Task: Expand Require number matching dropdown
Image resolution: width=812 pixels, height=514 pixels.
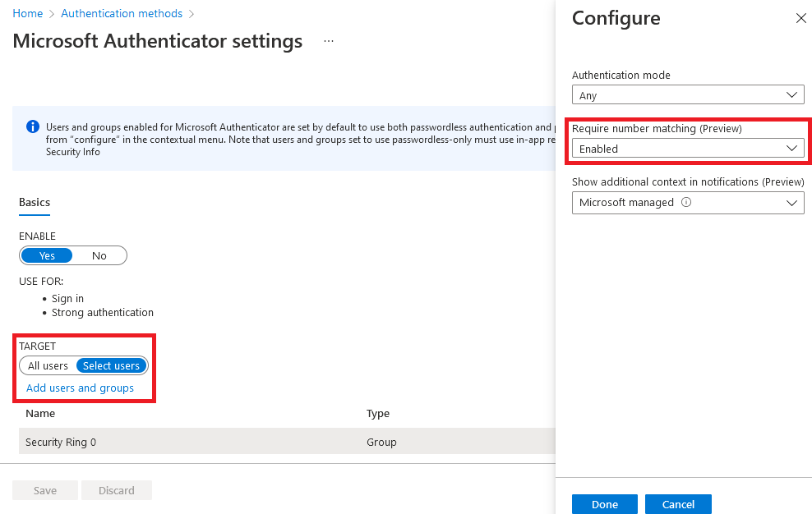Action: click(x=688, y=149)
